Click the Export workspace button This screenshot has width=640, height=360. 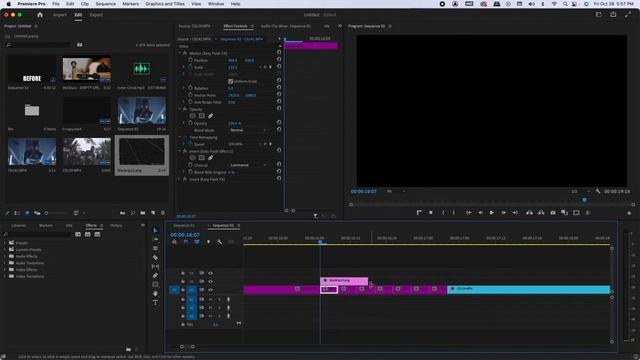point(96,15)
